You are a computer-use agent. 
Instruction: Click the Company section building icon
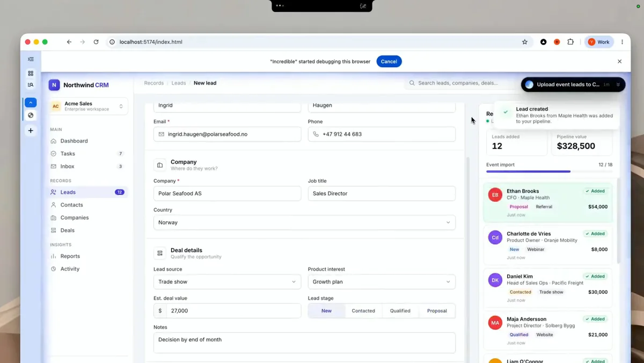(x=160, y=165)
